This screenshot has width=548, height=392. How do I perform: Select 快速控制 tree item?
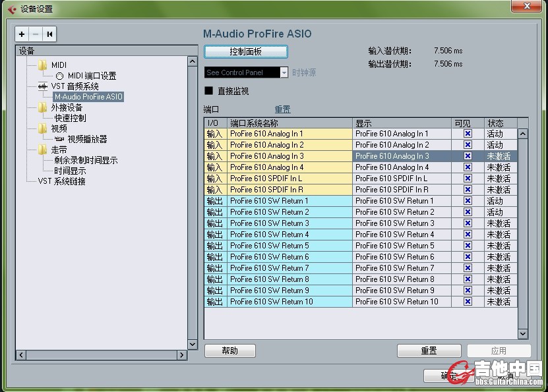(70, 118)
